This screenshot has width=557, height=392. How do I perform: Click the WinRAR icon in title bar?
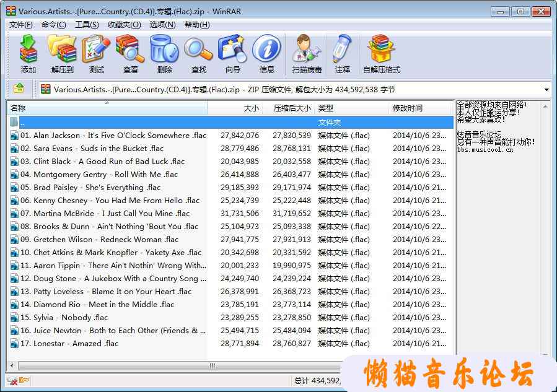(11, 11)
